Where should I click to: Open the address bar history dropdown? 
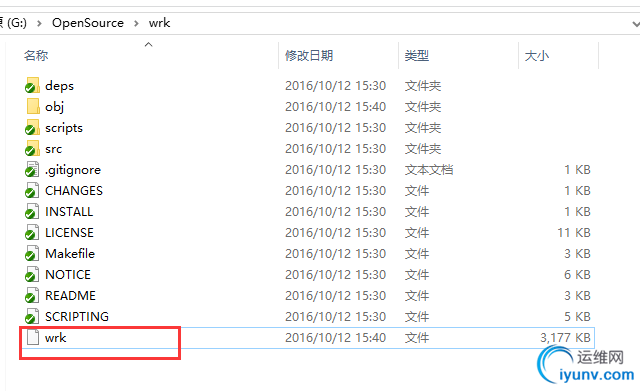pyautogui.click(x=635, y=24)
